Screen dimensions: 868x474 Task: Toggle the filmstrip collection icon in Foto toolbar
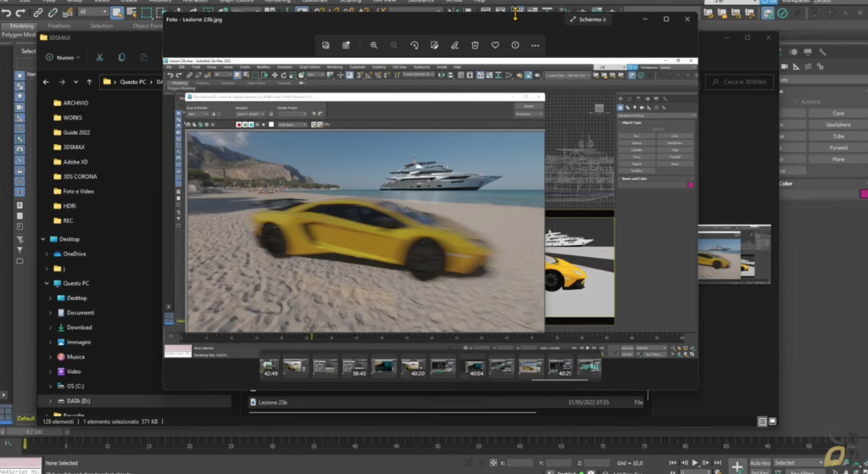point(346,46)
